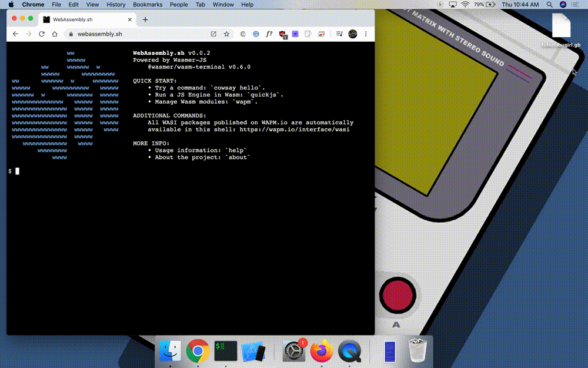This screenshot has width=588, height=368.
Task: Open the Trash in the Dock
Action: tap(417, 350)
